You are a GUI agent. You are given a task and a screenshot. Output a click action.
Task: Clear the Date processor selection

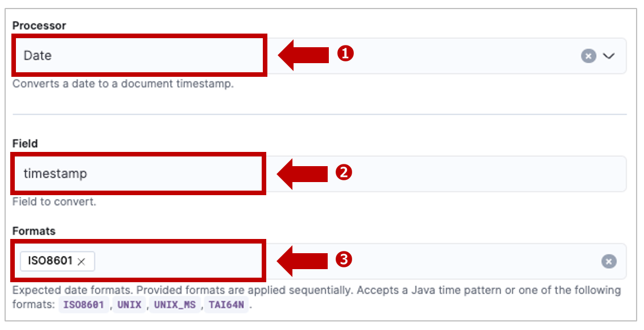[588, 56]
